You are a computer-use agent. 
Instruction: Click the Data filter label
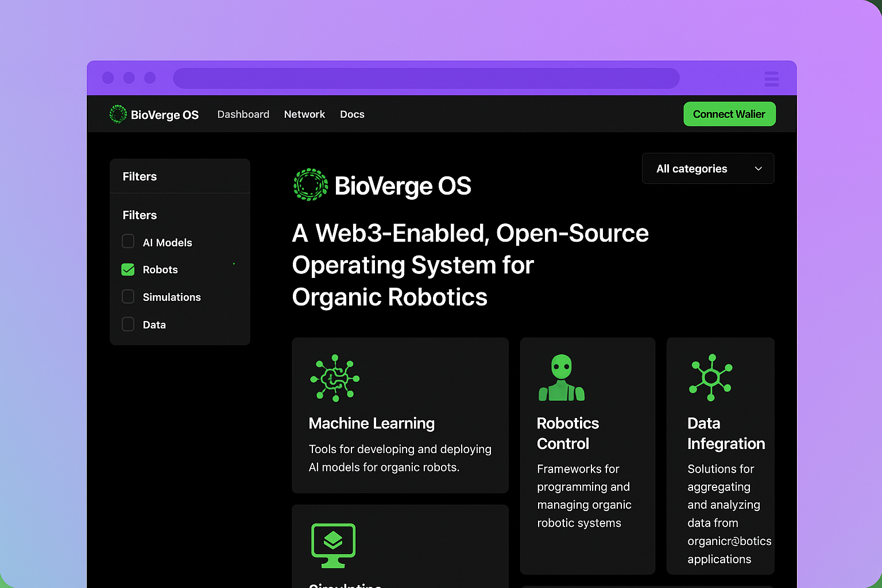(x=154, y=324)
